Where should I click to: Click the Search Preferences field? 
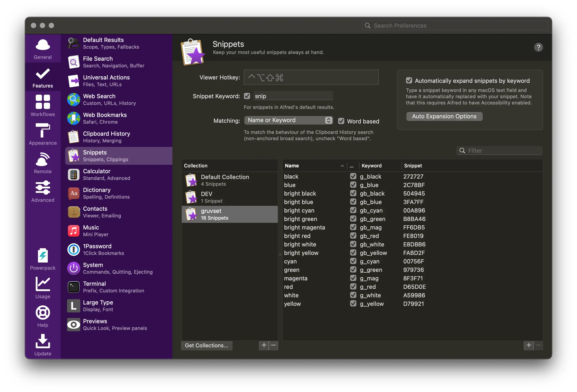[455, 26]
